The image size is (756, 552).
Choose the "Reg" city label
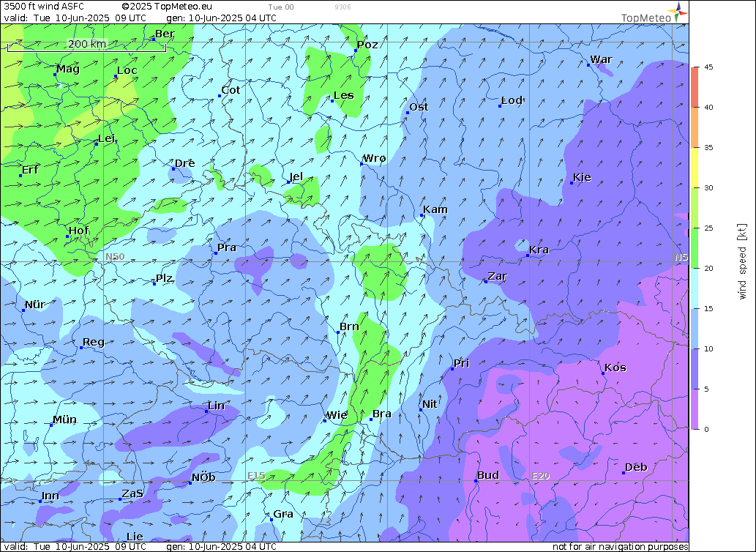[94, 343]
